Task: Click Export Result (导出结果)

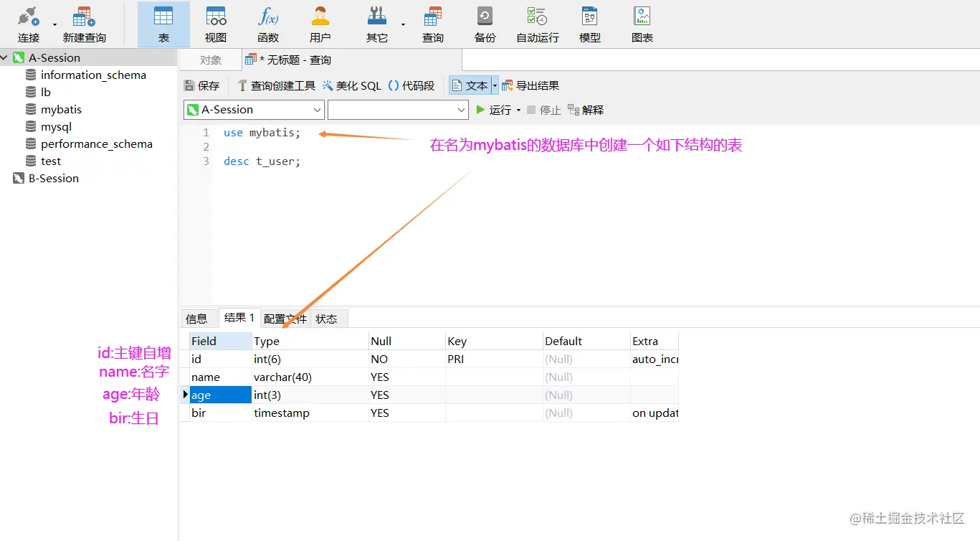Action: tap(531, 85)
